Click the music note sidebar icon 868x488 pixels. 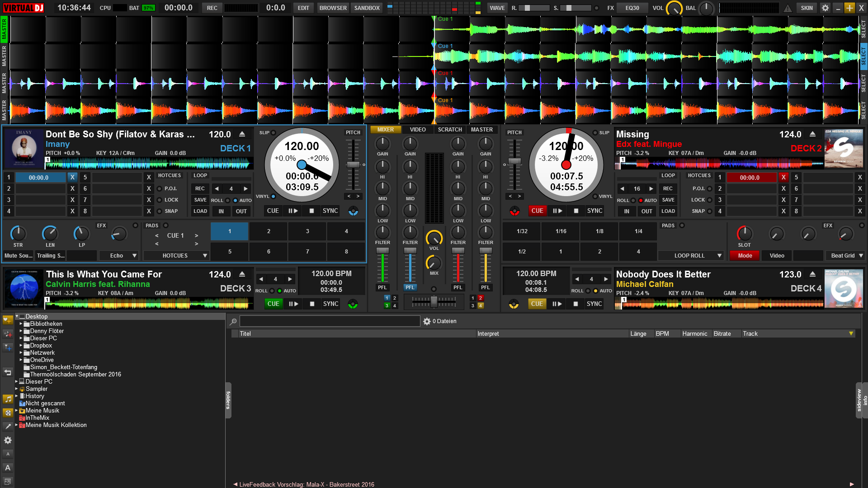(8, 399)
